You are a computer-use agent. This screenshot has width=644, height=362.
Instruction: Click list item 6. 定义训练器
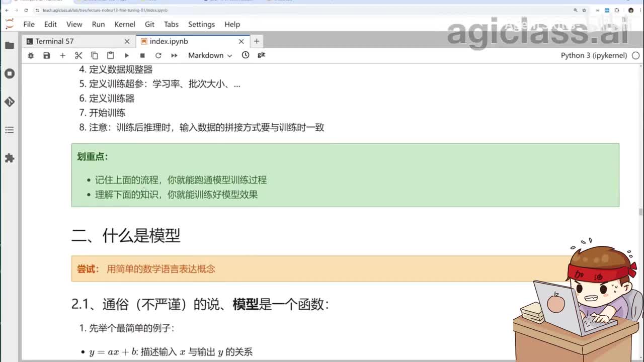click(107, 99)
